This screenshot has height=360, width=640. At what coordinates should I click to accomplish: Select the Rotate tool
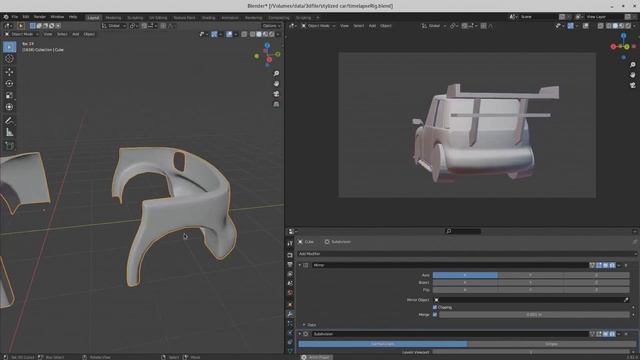pyautogui.click(x=9, y=83)
